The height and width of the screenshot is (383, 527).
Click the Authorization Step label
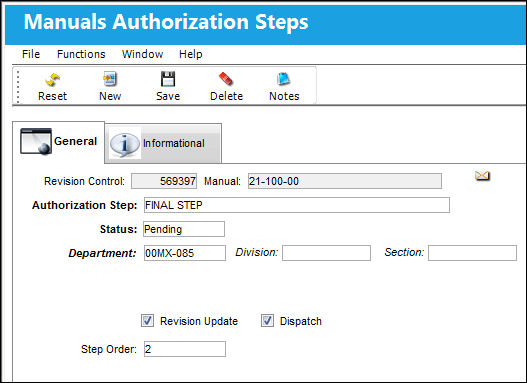(84, 205)
